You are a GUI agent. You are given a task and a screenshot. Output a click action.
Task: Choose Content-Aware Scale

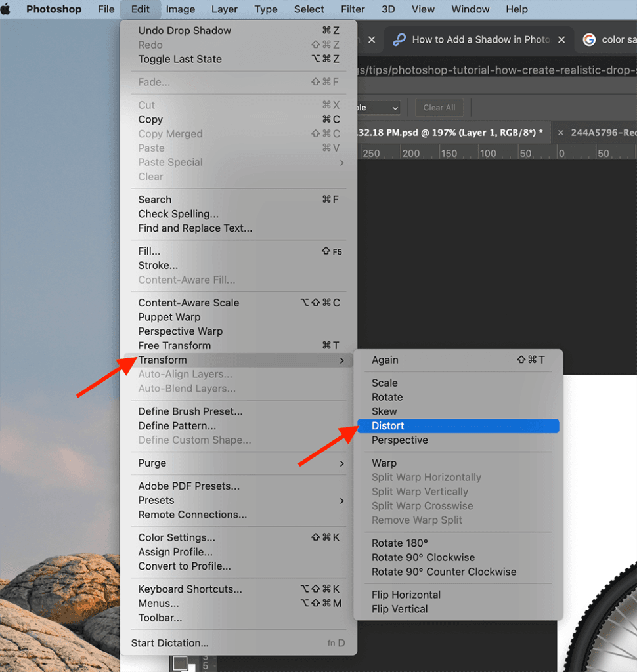[x=238, y=303]
